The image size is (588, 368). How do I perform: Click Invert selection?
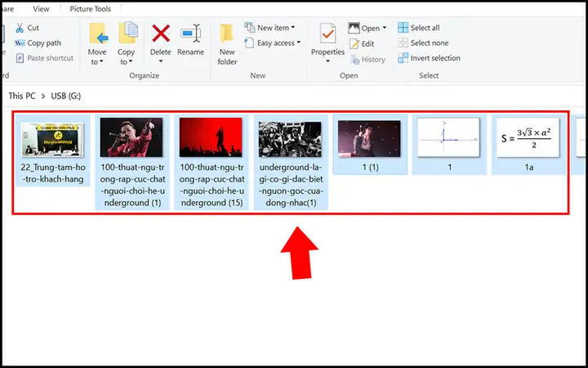(430, 58)
